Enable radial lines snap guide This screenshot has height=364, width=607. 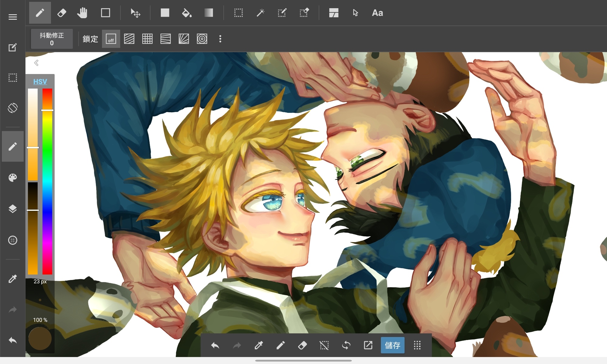coord(184,39)
